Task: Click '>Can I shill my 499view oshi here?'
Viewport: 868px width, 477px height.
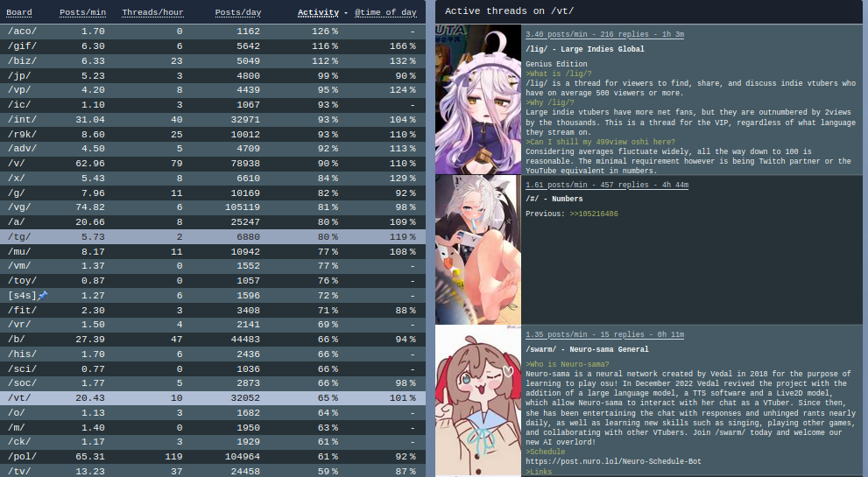Action: tap(600, 142)
